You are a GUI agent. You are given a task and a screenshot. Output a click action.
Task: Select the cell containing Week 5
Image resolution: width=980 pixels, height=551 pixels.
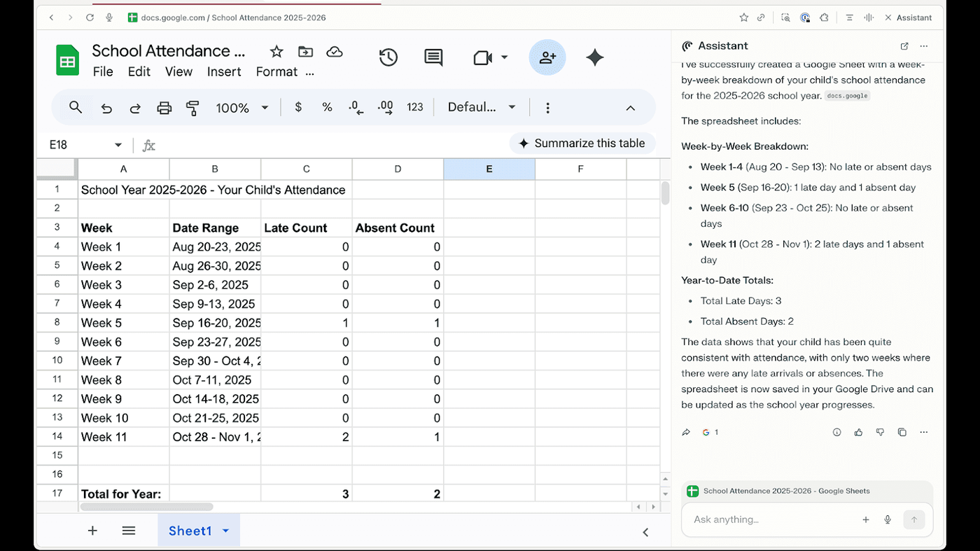pyautogui.click(x=123, y=323)
